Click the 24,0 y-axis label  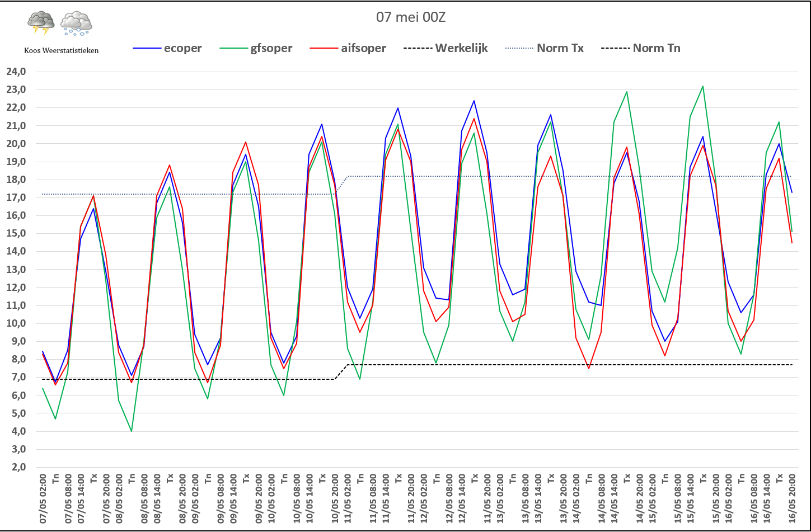coord(16,72)
